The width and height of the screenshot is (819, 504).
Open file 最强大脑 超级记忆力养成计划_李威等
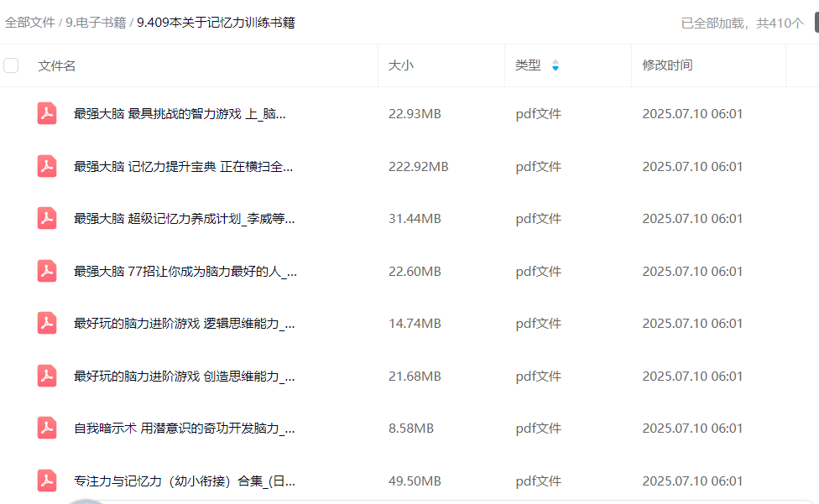pyautogui.click(x=184, y=219)
